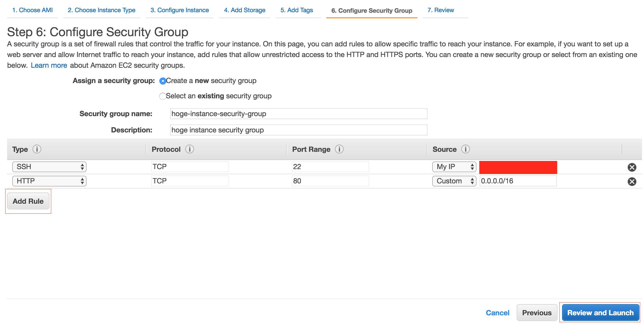Click the Type column info icon
Viewport: 644px width, 325px height.
[37, 149]
